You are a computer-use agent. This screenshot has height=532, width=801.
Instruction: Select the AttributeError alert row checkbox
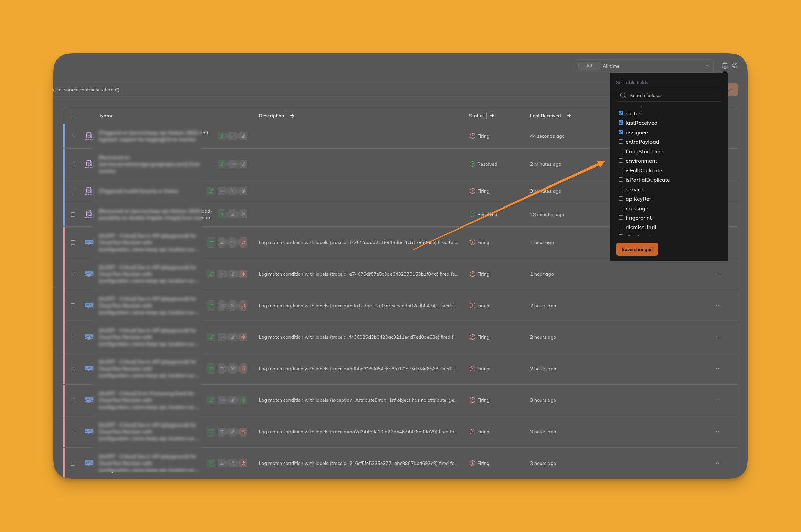coord(73,400)
